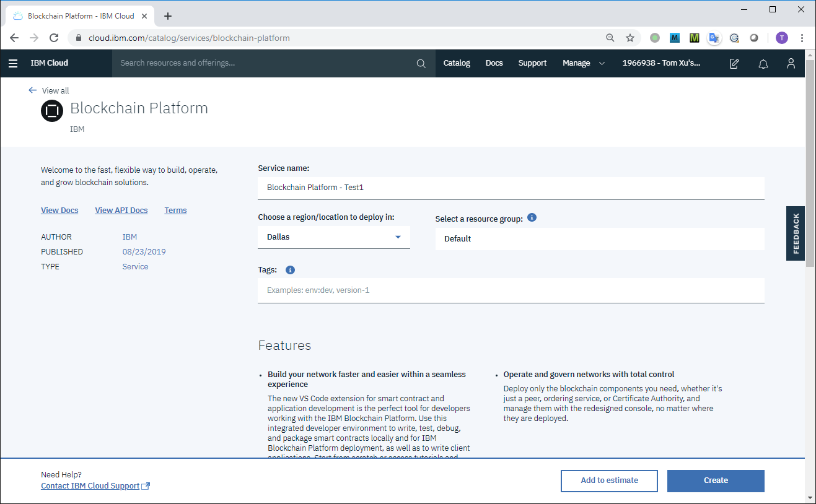Screen dimensions: 816x504
Task: Click the Blockchain Platform logo icon
Action: (52, 111)
